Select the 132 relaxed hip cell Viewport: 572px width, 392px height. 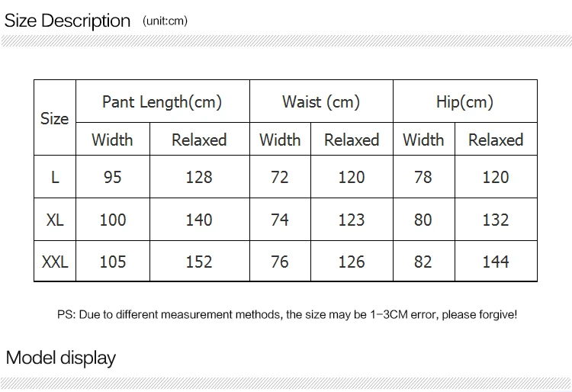click(x=496, y=220)
